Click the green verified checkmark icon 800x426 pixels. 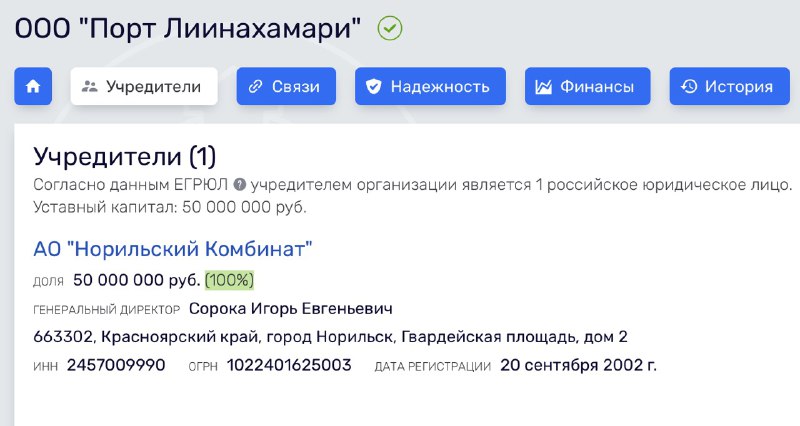390,28
